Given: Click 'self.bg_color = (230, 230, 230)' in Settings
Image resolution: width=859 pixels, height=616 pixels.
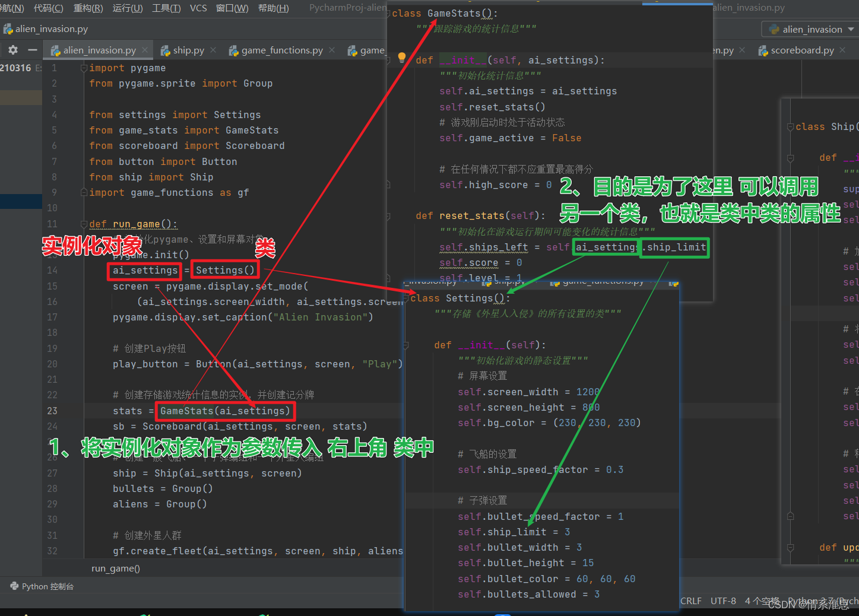Looking at the screenshot, I should click(x=549, y=423).
